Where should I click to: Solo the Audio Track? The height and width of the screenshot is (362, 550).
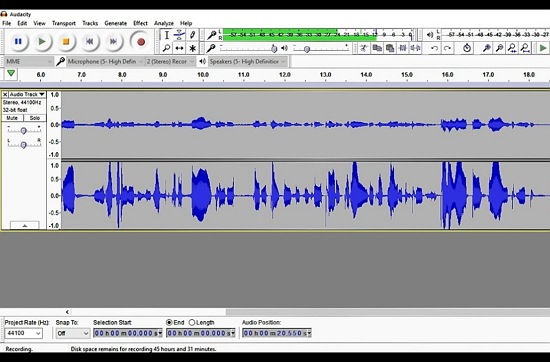point(35,118)
